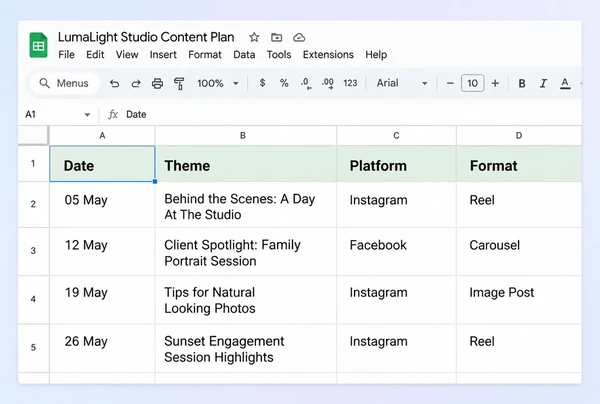Decrease decimal places button

(x=306, y=83)
